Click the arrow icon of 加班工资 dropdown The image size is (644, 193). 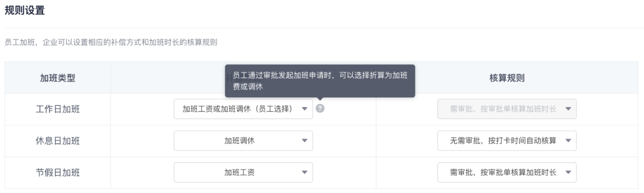point(304,173)
